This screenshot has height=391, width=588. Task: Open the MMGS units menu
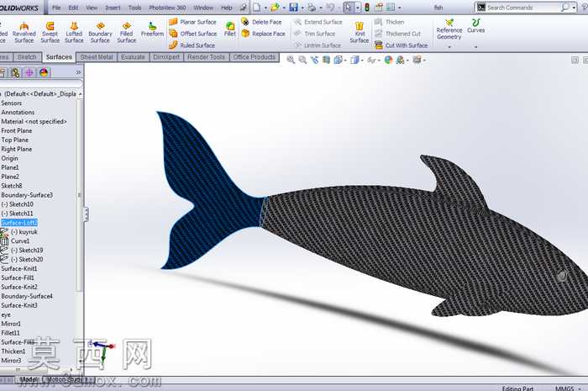click(567, 388)
